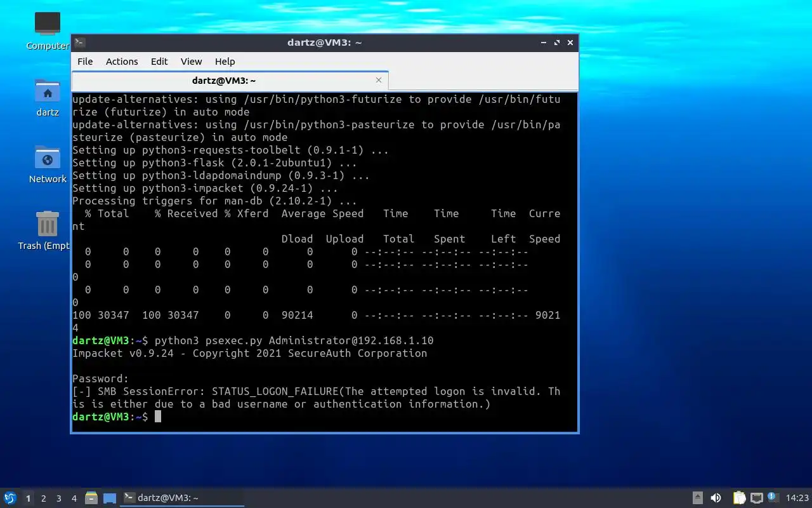This screenshot has height=508, width=812.
Task: Open the Actions menu in terminal
Action: click(x=122, y=62)
